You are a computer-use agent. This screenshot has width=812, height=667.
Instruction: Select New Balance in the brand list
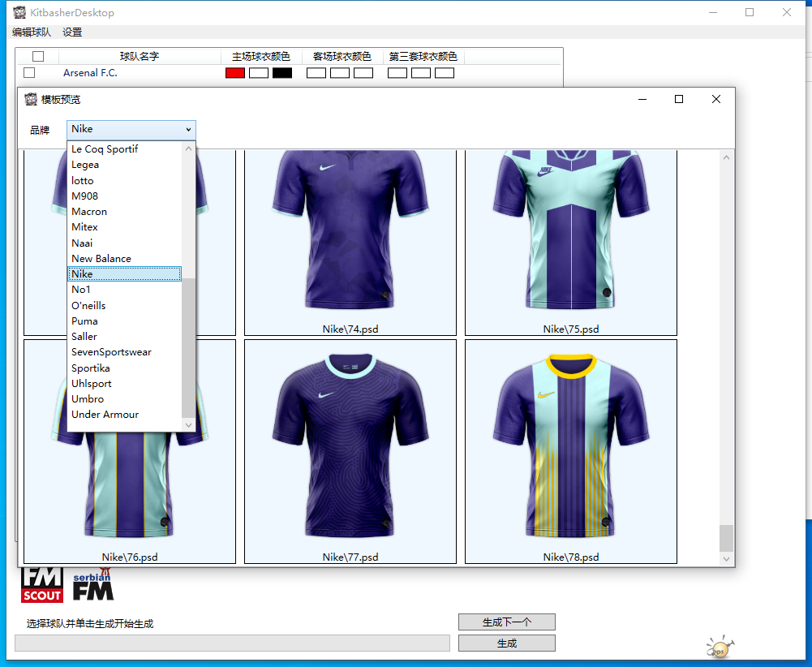point(101,259)
